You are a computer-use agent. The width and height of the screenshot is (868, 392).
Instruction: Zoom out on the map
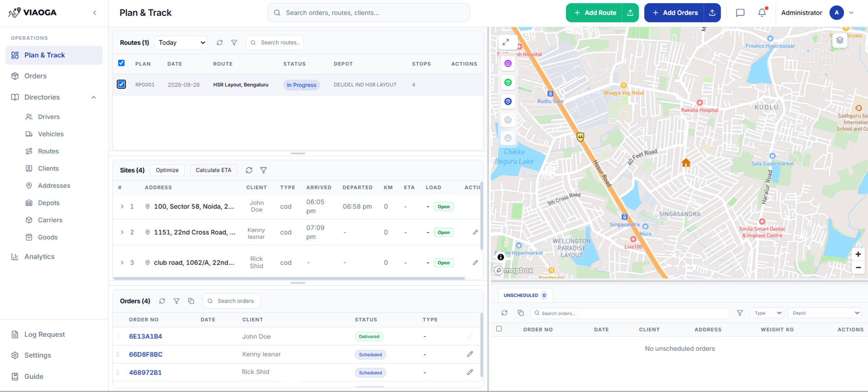pos(858,268)
